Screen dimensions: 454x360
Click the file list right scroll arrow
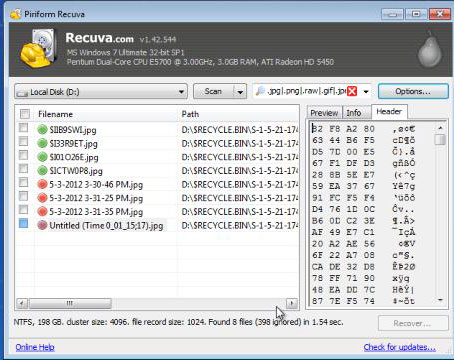click(292, 303)
